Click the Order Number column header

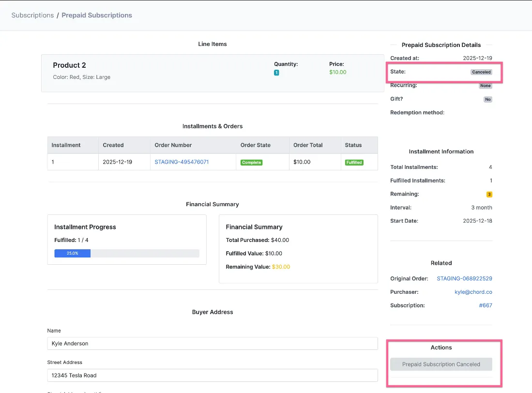click(173, 145)
